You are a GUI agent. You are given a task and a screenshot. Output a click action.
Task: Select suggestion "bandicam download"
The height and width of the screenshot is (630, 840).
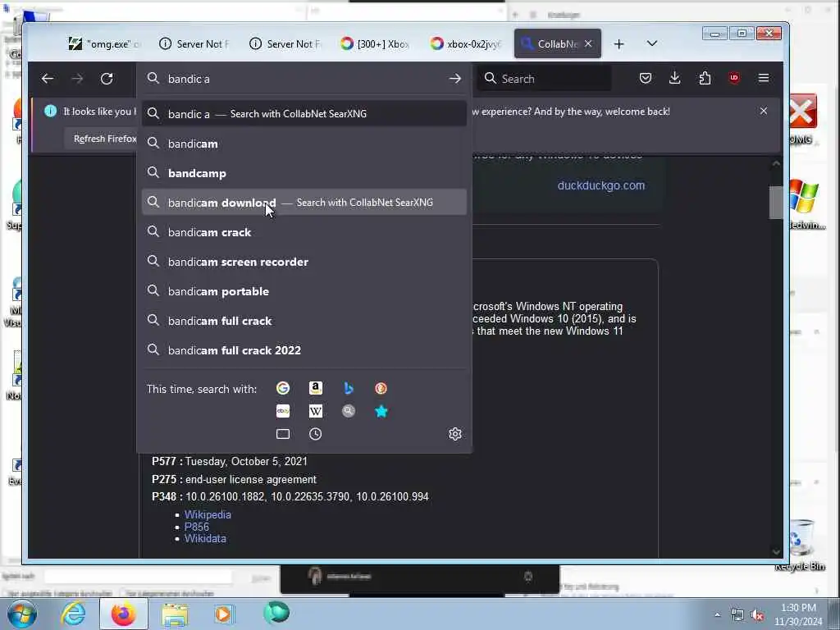304,203
